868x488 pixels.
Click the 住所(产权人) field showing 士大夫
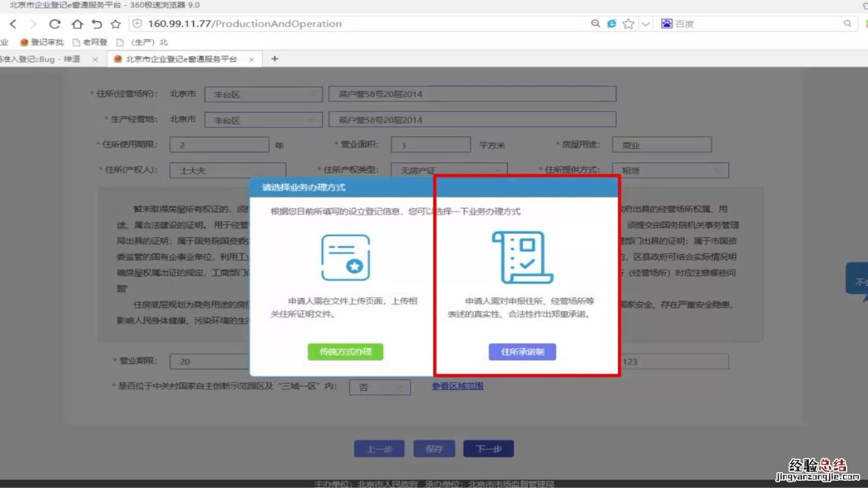[x=228, y=170]
